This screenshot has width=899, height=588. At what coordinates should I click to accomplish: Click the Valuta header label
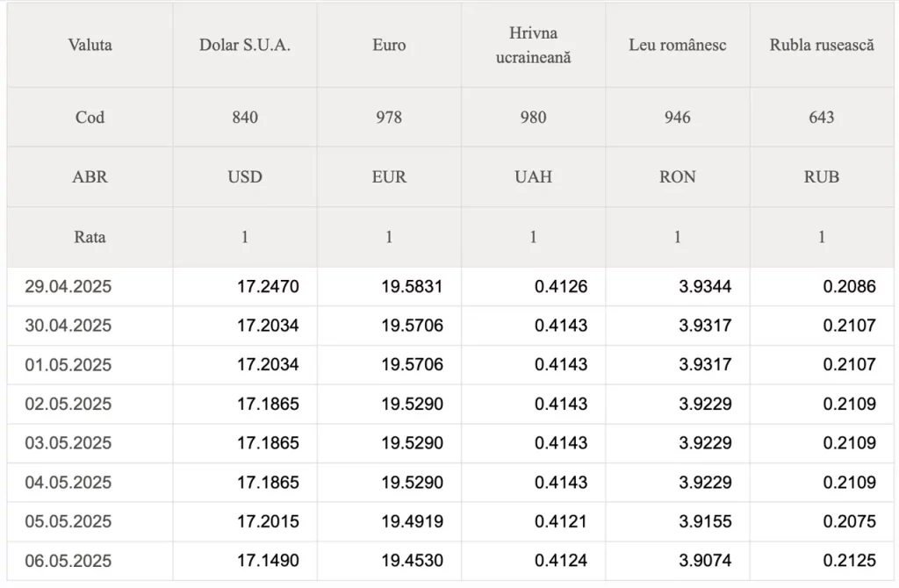coord(90,45)
